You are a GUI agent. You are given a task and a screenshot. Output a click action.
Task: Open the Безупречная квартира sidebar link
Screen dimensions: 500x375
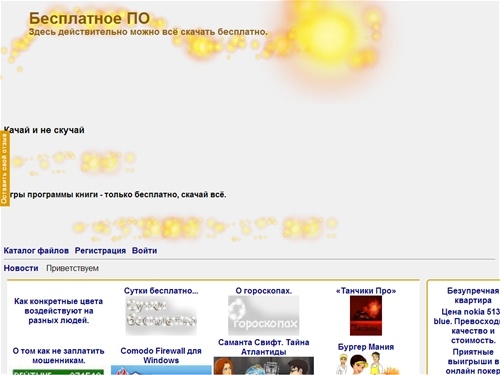[473, 295]
